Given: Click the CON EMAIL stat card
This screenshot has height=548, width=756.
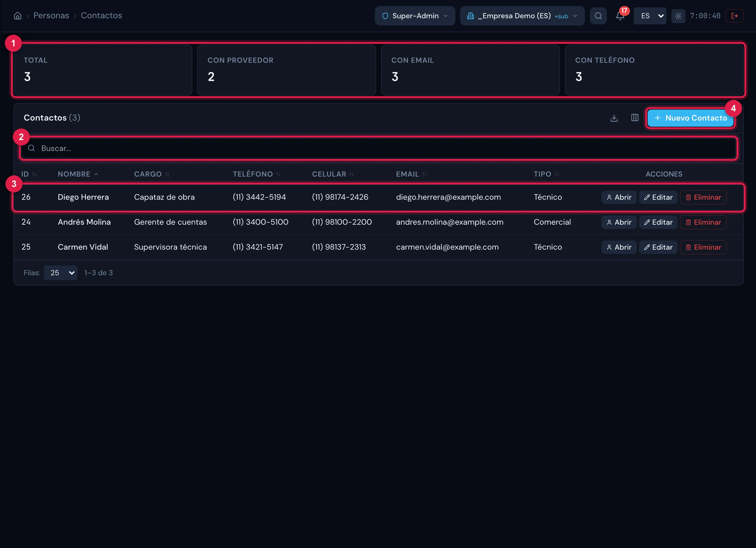Looking at the screenshot, I should 470,70.
